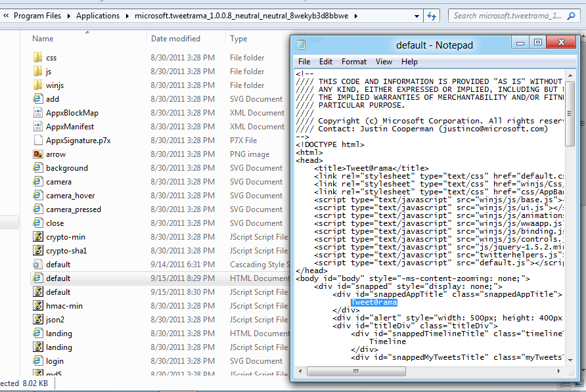Open Notepad Edit menu
The width and height of the screenshot is (586, 392).
pos(325,62)
